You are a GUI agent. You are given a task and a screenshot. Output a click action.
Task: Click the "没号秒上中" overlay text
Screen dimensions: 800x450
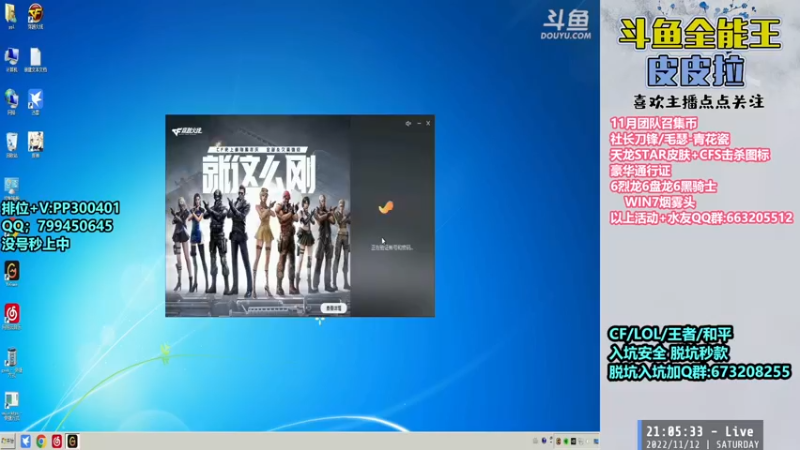point(36,244)
